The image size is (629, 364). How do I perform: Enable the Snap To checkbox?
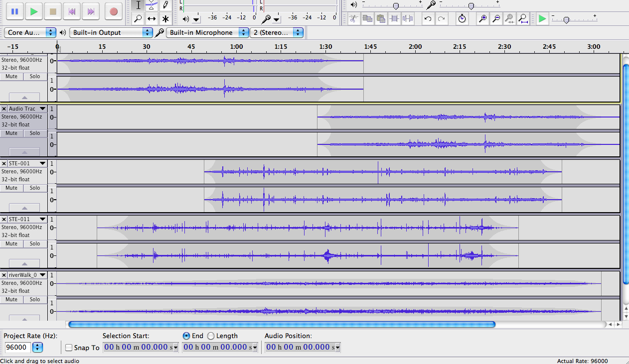[69, 348]
